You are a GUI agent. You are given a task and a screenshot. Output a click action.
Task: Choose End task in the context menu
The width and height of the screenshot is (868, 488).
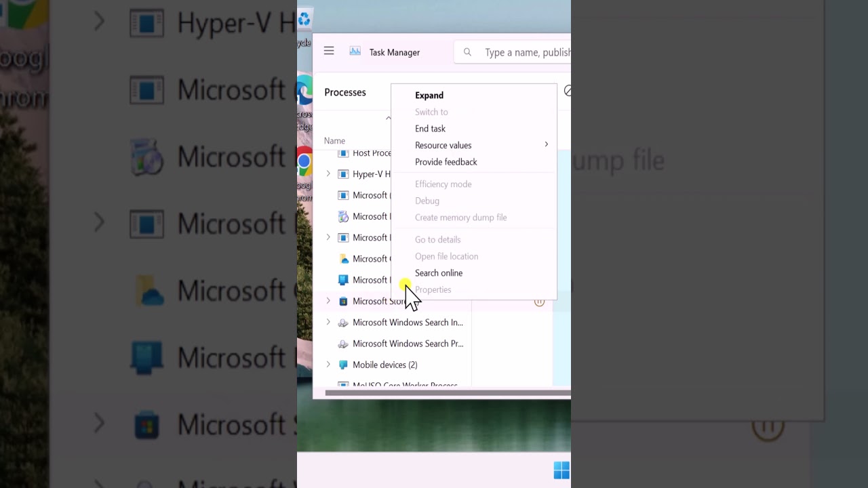430,129
